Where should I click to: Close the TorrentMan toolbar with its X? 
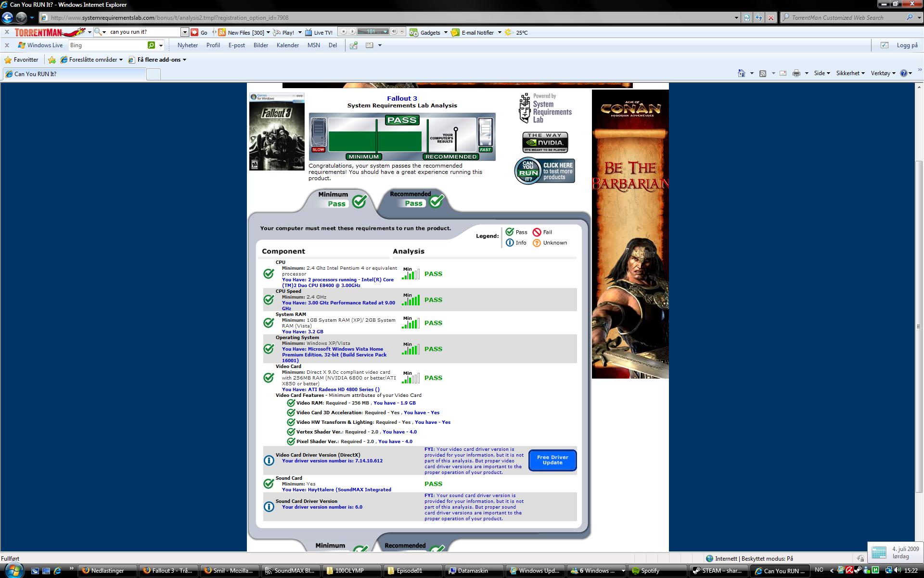7,32
